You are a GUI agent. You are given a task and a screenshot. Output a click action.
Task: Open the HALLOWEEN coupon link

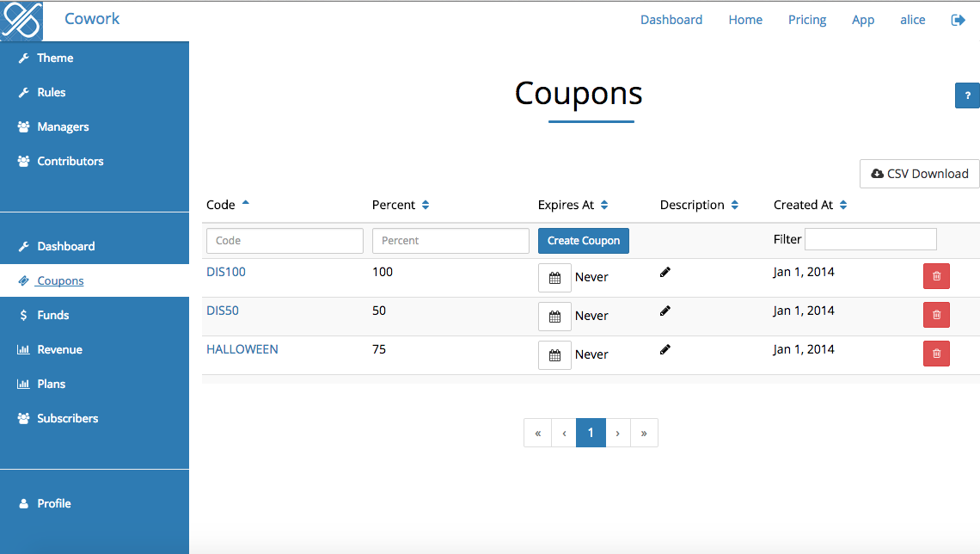pos(242,349)
